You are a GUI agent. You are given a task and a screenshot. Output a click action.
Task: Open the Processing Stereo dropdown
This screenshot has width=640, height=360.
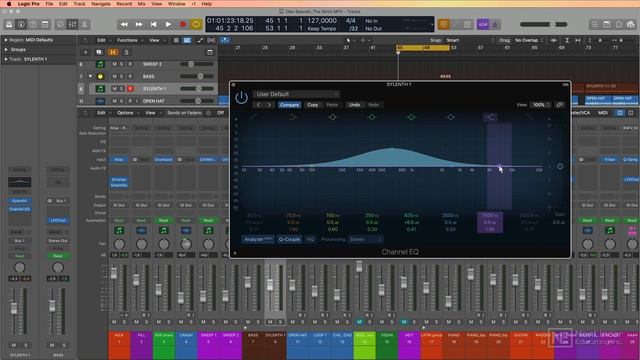click(x=365, y=239)
